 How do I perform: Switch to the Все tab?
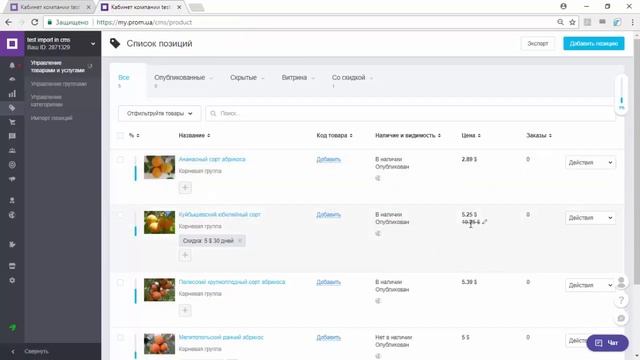124,78
